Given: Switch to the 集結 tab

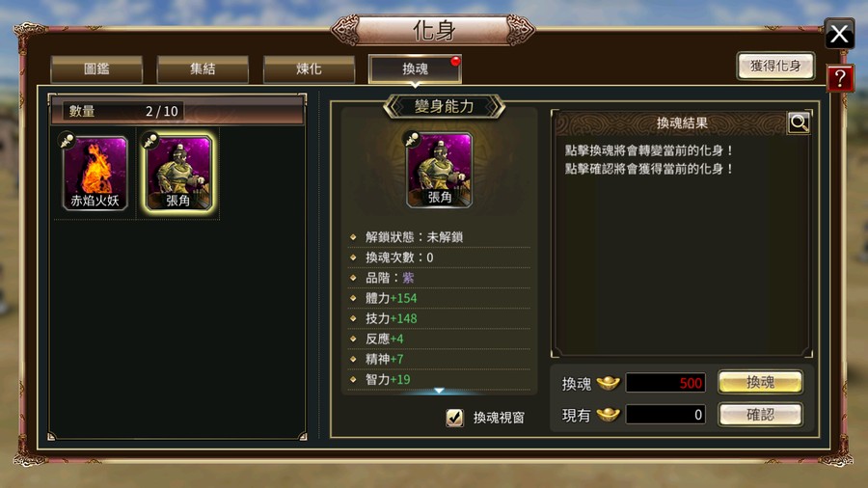Looking at the screenshot, I should click(x=203, y=68).
